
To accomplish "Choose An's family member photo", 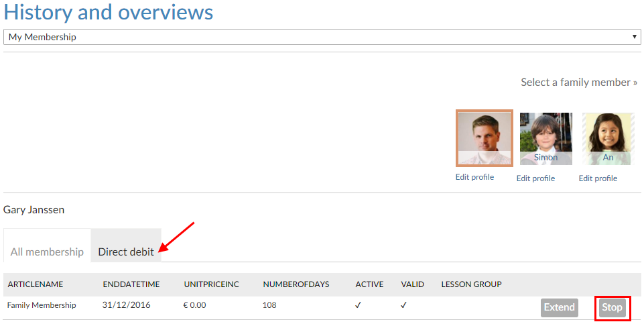I will tap(608, 138).
